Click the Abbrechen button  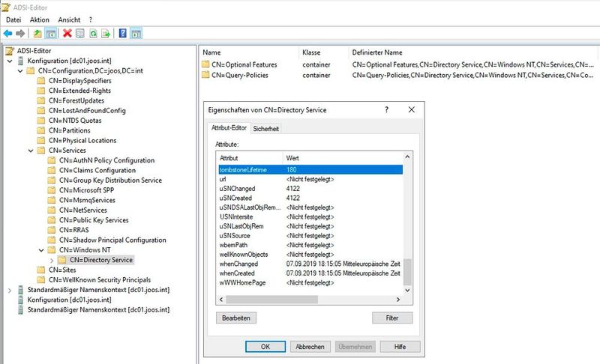310,347
